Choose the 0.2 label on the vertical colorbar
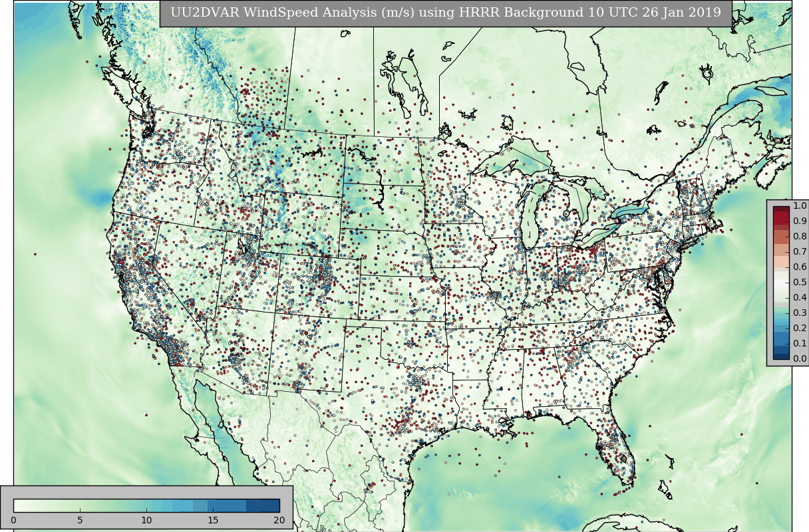Image resolution: width=809 pixels, height=532 pixels. 799,329
